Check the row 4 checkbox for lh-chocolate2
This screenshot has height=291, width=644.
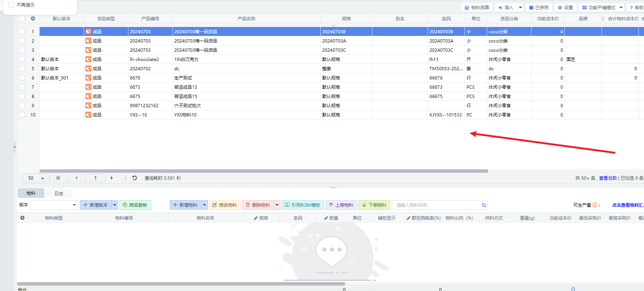[22, 59]
